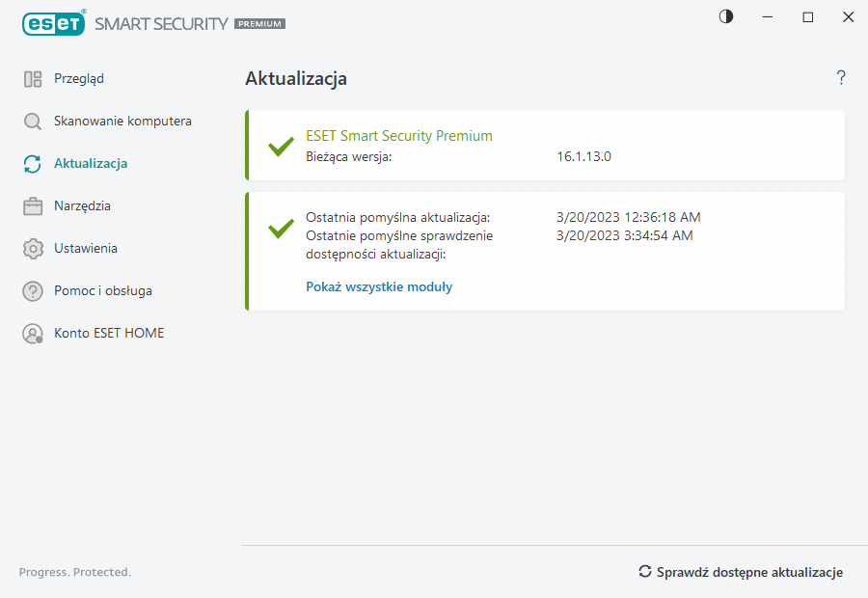Click the Narzędzia briefcase icon
This screenshot has height=598, width=868.
point(33,206)
